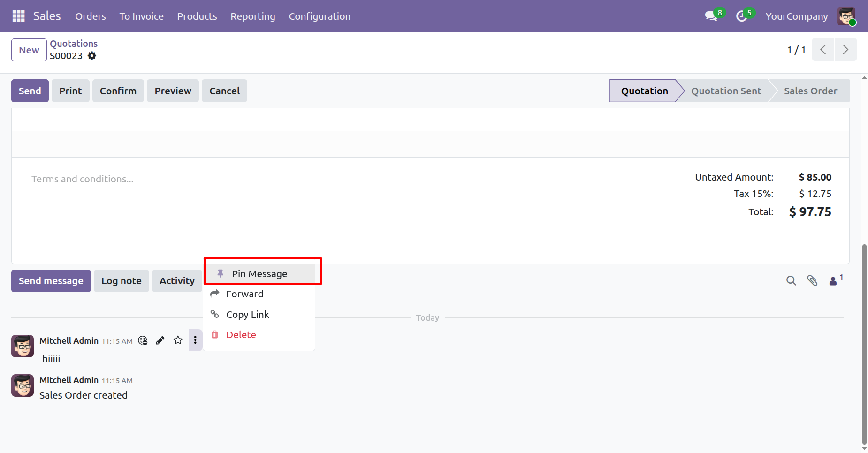Open the To Invoice menu

point(141,16)
